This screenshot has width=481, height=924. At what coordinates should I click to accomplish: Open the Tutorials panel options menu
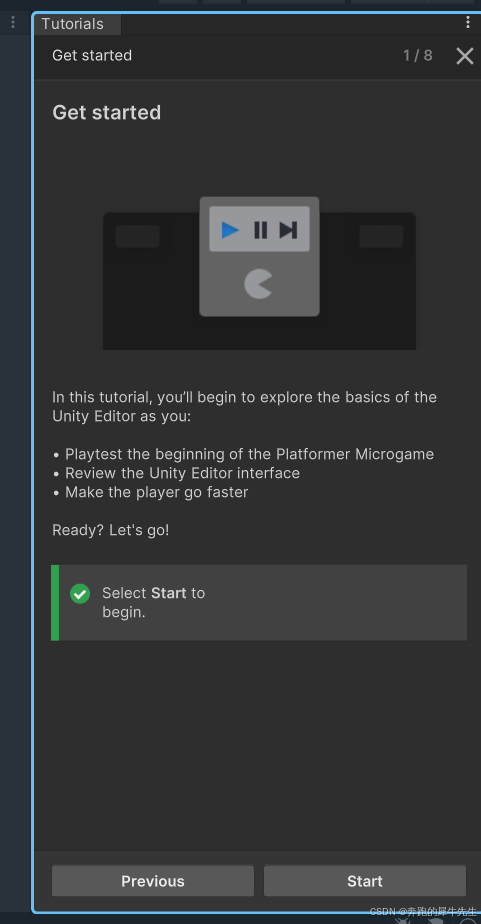468,22
